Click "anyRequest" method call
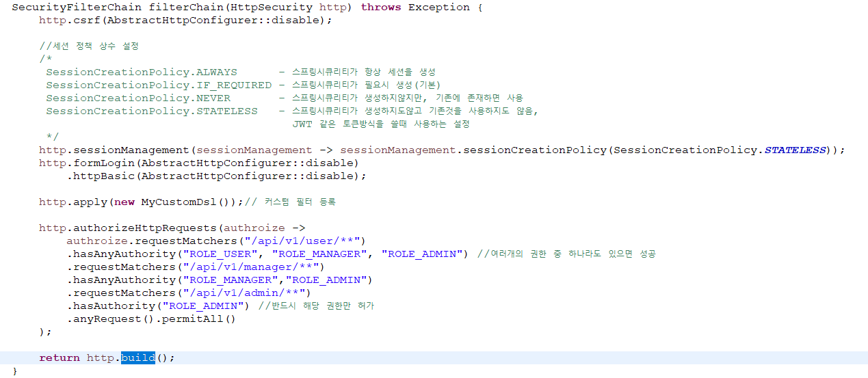 point(107,319)
